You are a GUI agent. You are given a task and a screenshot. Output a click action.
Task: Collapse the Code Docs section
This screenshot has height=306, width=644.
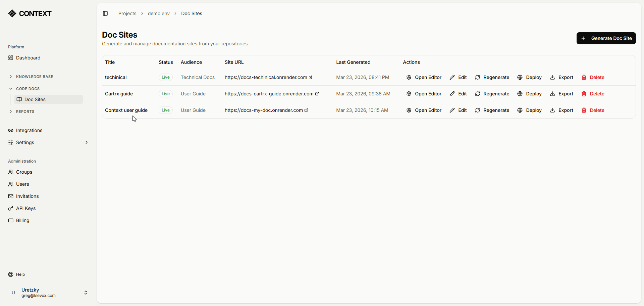point(11,89)
